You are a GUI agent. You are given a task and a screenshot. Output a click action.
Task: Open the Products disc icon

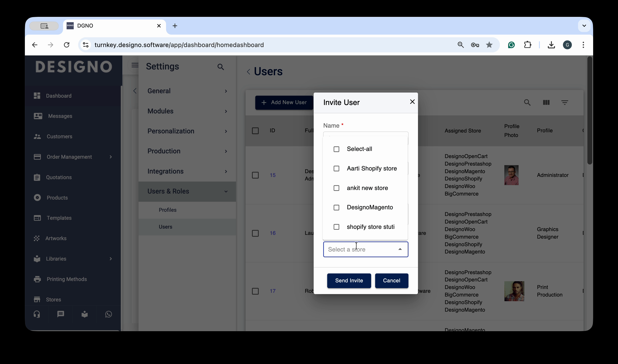pyautogui.click(x=37, y=198)
